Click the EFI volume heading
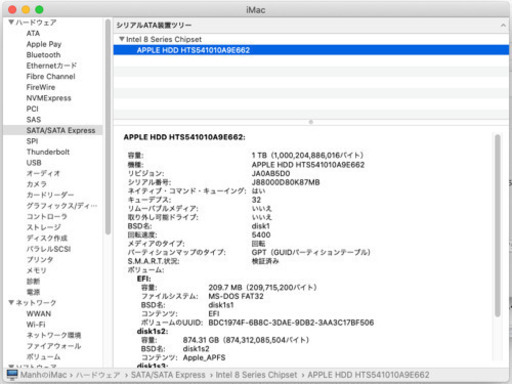Viewport: 512px width, 384px height. pyautogui.click(x=144, y=279)
